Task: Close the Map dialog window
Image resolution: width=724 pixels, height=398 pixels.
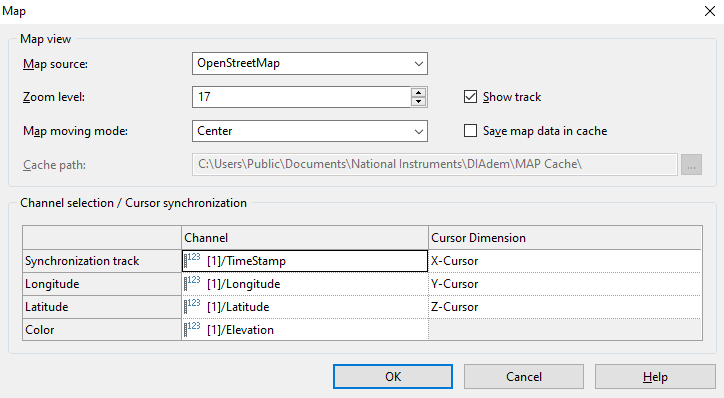Action: (710, 11)
